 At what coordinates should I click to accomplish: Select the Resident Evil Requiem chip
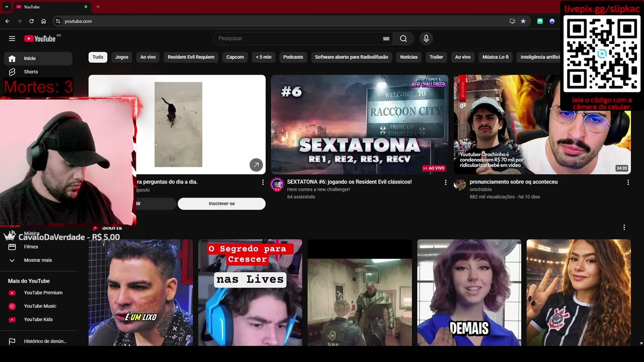(x=191, y=57)
